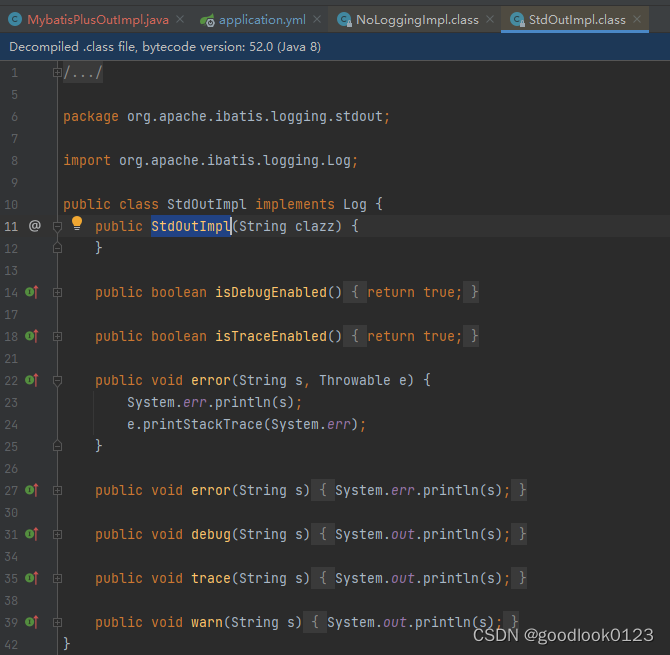Click the folded /.../ comment placeholder
The height and width of the screenshot is (655, 670).
pyautogui.click(x=83, y=73)
